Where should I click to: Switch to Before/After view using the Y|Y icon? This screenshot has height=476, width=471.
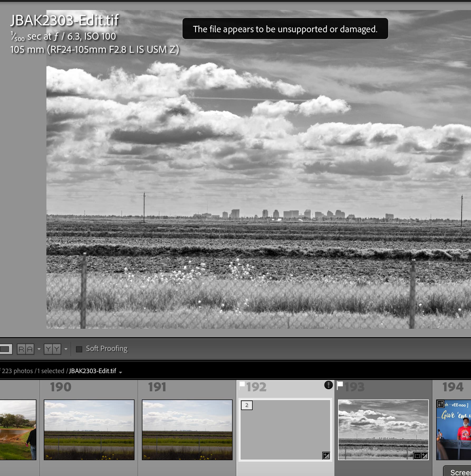pos(53,348)
